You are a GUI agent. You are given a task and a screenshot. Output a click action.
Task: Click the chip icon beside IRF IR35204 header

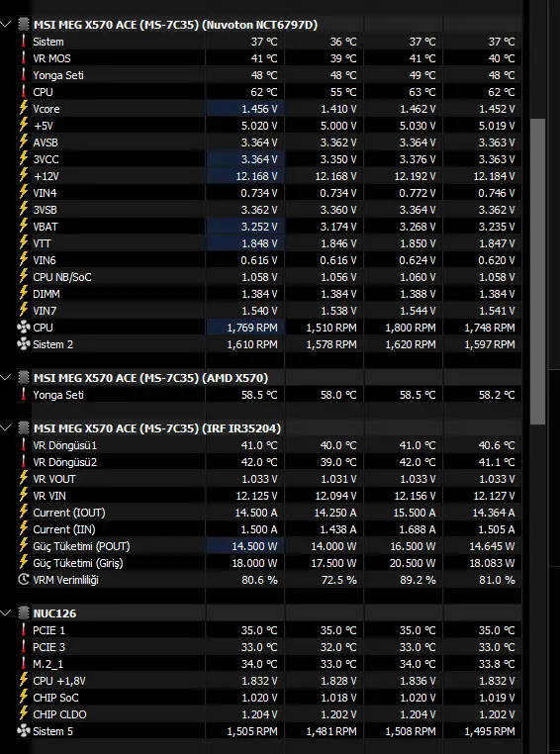23,428
